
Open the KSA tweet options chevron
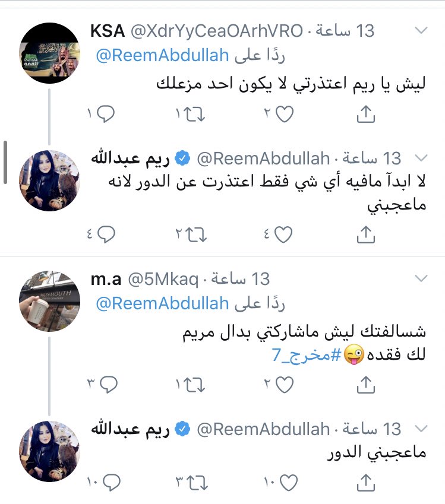421,30
